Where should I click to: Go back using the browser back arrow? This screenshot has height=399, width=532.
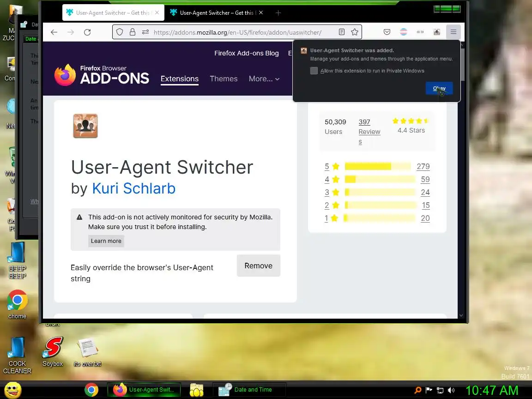[54, 32]
